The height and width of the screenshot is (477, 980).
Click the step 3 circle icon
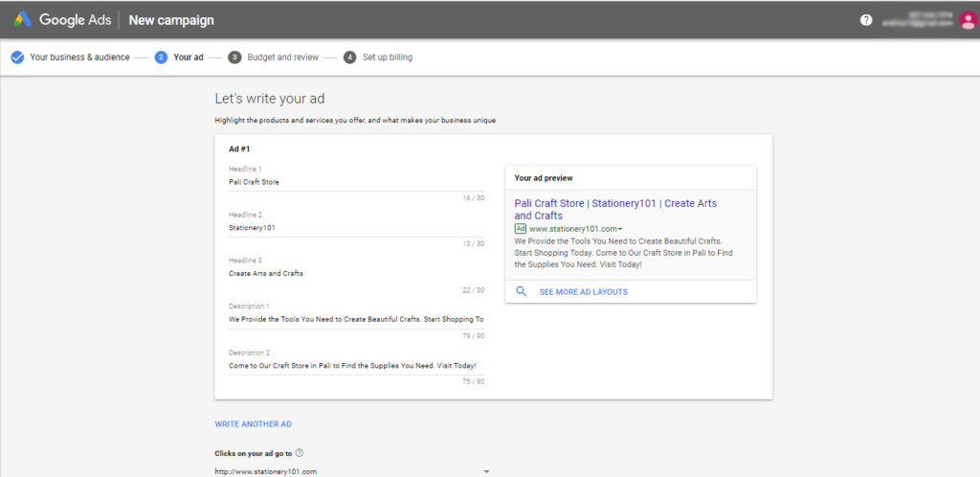tap(235, 57)
